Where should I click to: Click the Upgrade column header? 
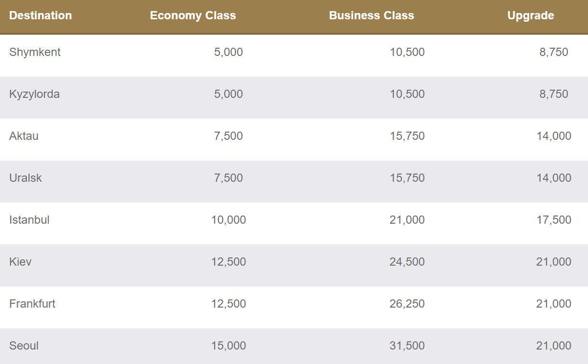pyautogui.click(x=531, y=15)
